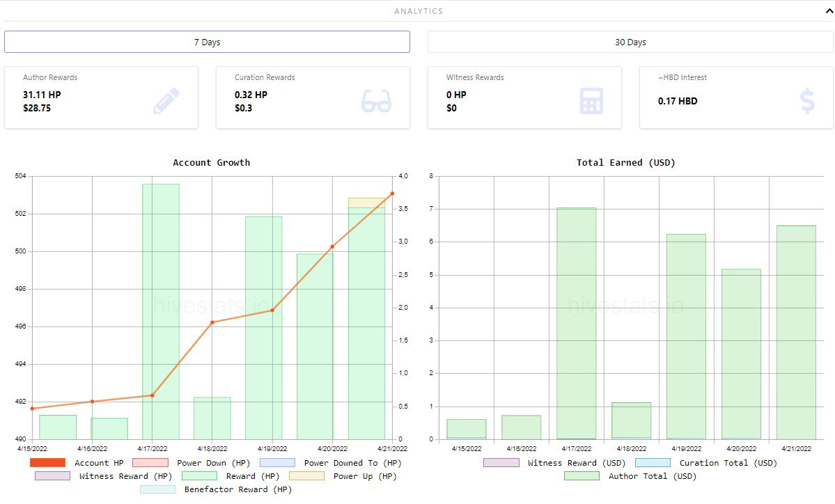Image resolution: width=835 pixels, height=504 pixels.
Task: Click the 4/17/2022 bar in Total Earned
Action: point(576,324)
